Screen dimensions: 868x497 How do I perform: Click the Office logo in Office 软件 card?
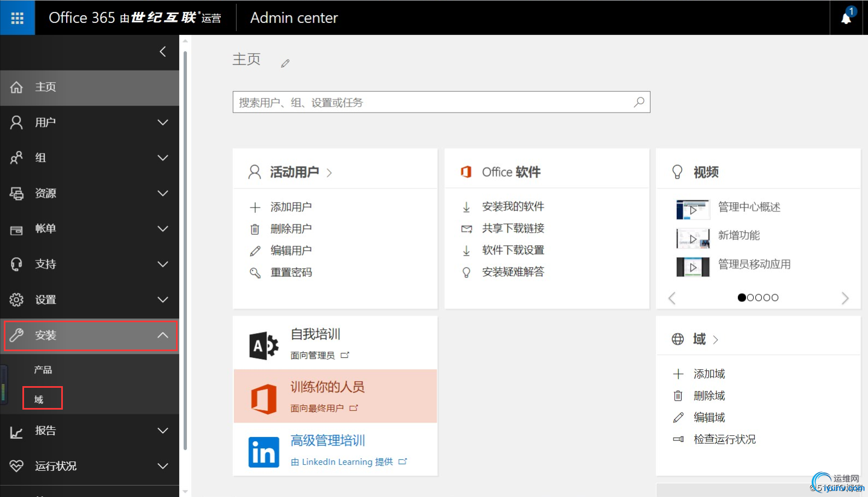click(x=466, y=172)
